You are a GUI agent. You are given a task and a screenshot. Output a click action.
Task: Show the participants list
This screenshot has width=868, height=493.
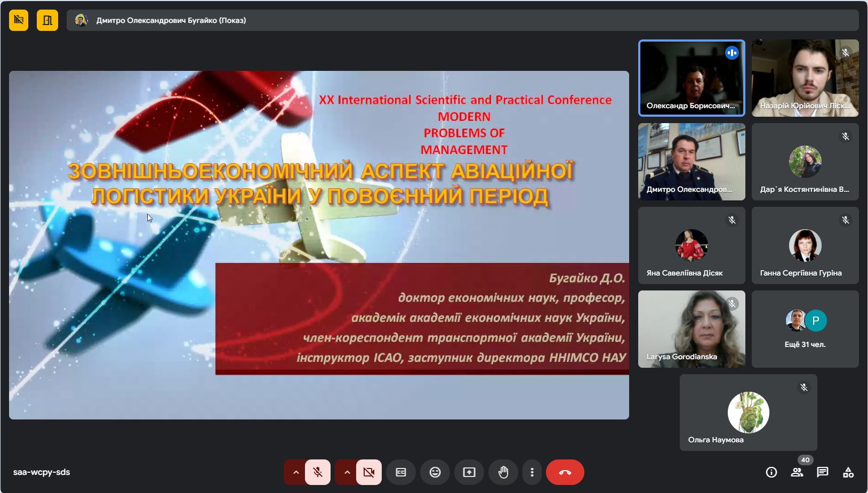pyautogui.click(x=797, y=472)
